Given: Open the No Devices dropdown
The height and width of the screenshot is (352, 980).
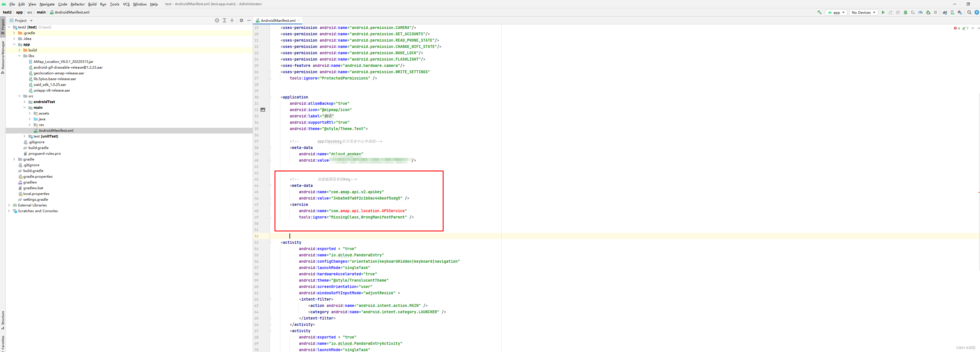Looking at the screenshot, I should pos(864,13).
